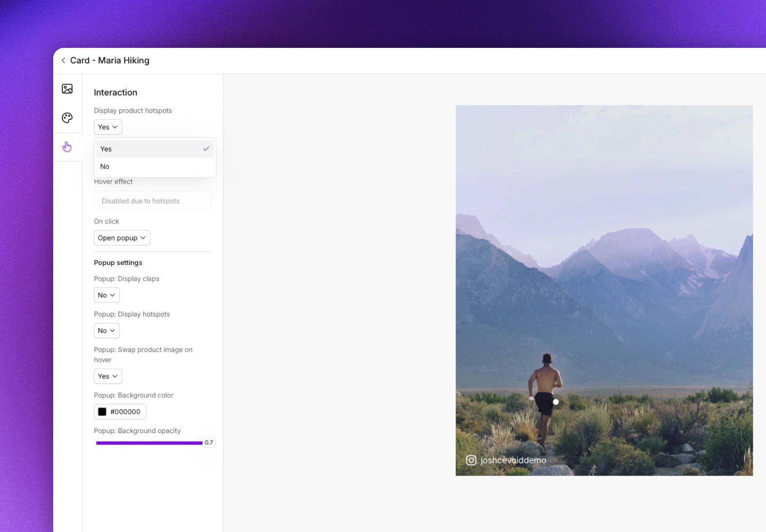
Task: Choose Yes in the dropdown list
Action: point(155,149)
